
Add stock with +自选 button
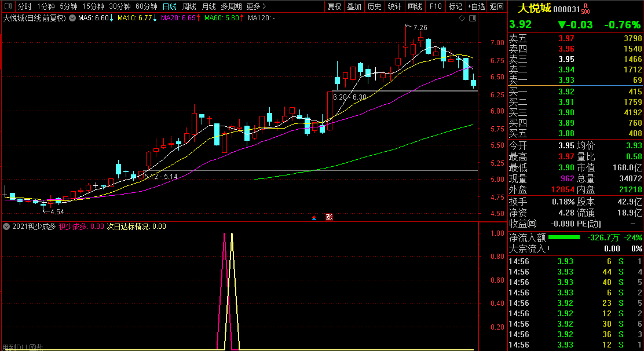(x=475, y=6)
